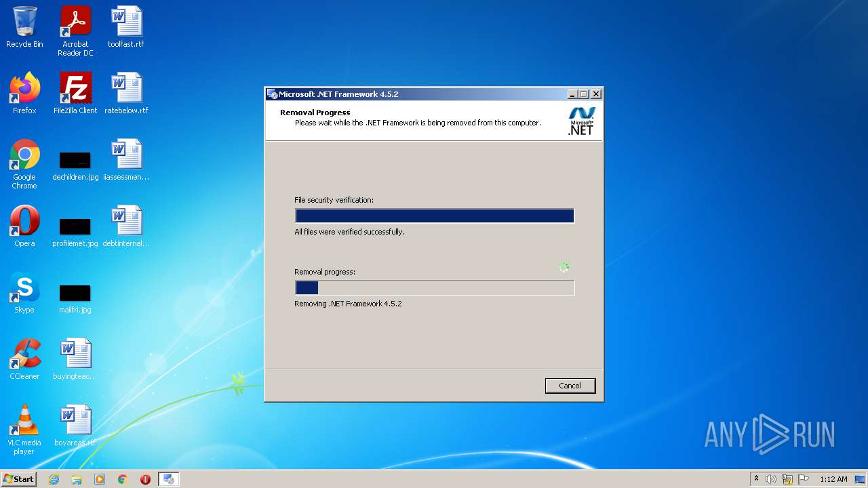Viewport: 868px width, 488px height.
Task: Cancel the .NET Framework removal
Action: pyautogui.click(x=570, y=386)
